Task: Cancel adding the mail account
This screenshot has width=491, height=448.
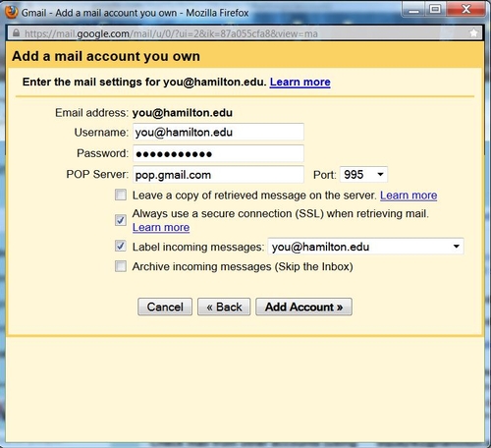Action: coord(165,307)
